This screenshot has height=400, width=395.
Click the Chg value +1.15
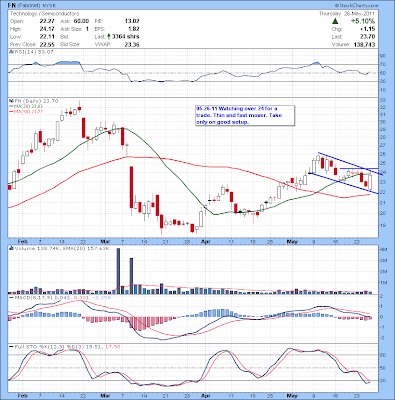pos(368,29)
